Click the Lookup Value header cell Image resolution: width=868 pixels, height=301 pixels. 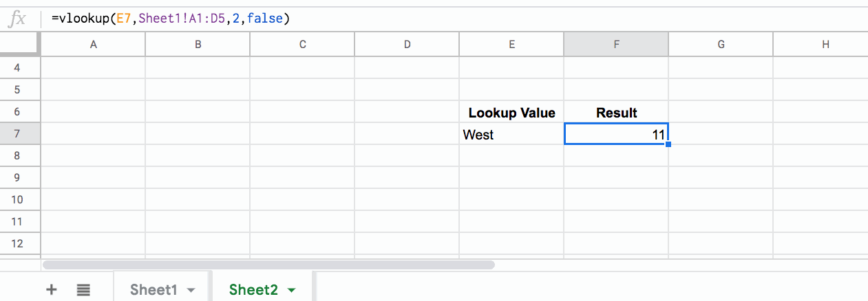(511, 112)
